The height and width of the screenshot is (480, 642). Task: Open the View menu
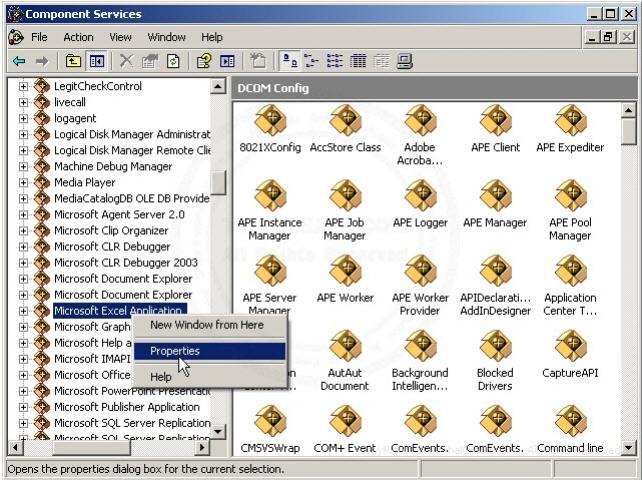(120, 37)
